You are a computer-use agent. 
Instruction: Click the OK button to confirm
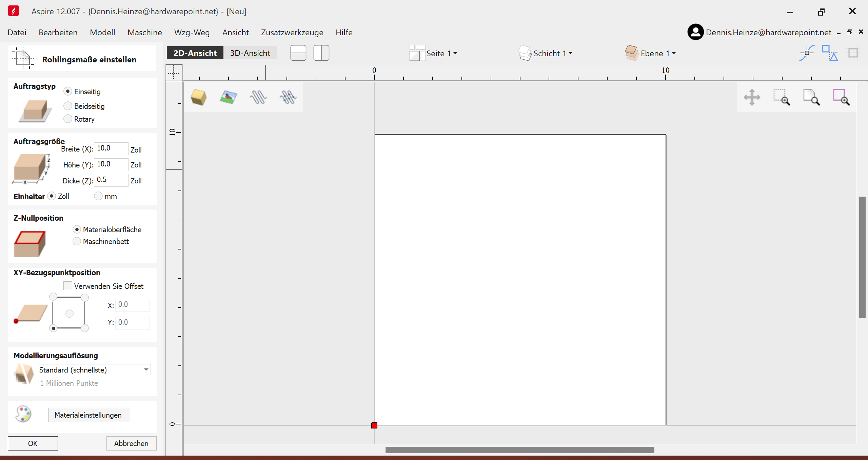[33, 443]
